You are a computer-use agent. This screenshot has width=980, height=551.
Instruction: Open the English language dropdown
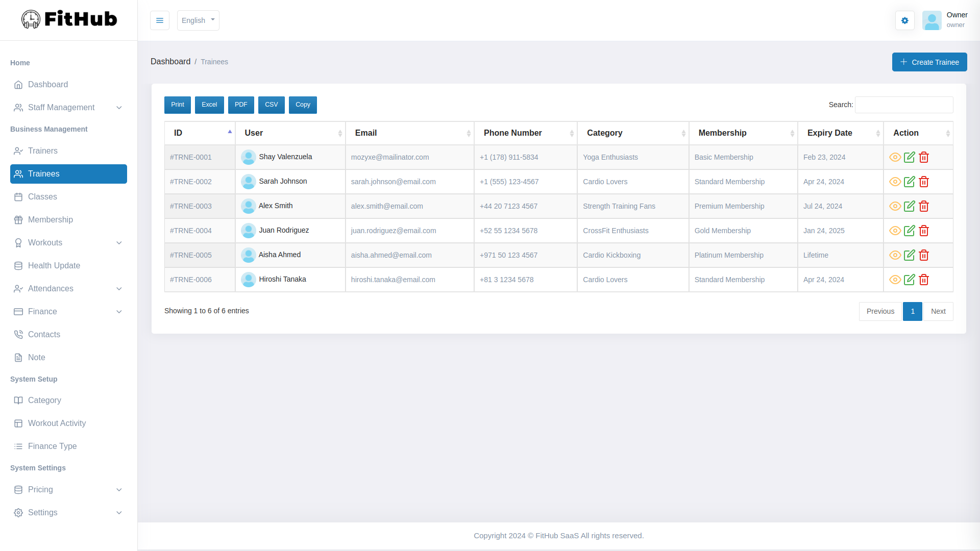[x=198, y=20]
